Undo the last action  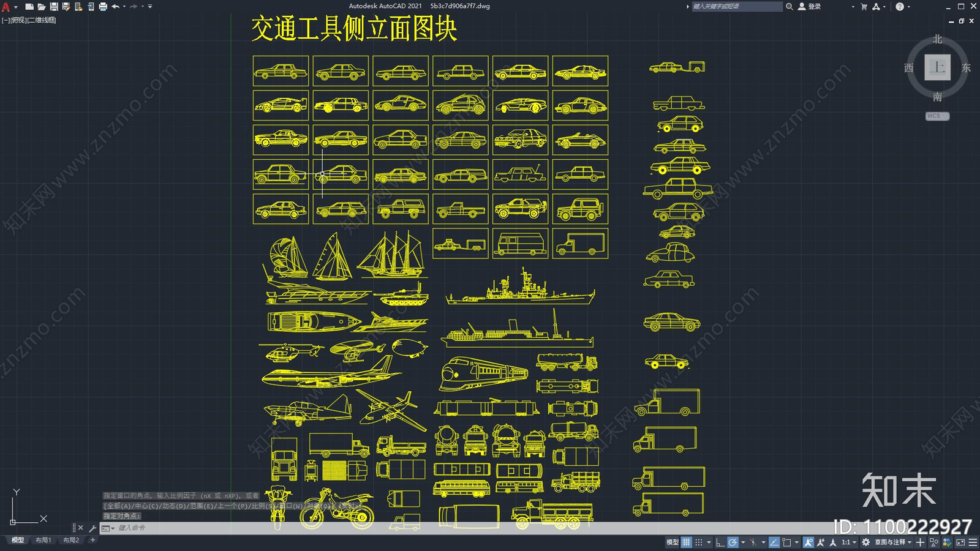click(x=115, y=6)
